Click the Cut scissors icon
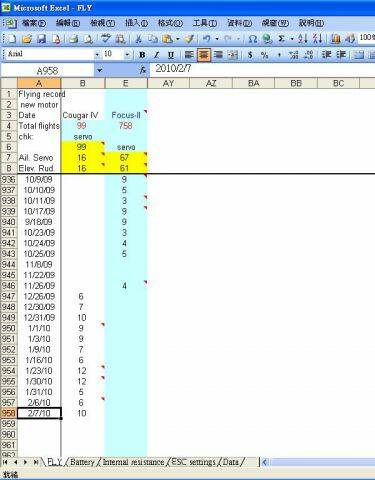Image resolution: width=375 pixels, height=480 pixels. tap(138, 39)
